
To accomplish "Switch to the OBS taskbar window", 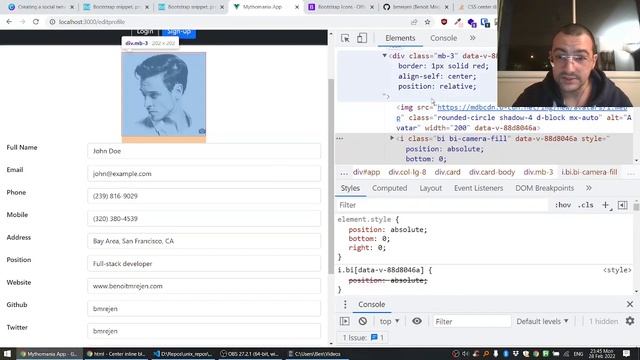I will click(x=250, y=354).
